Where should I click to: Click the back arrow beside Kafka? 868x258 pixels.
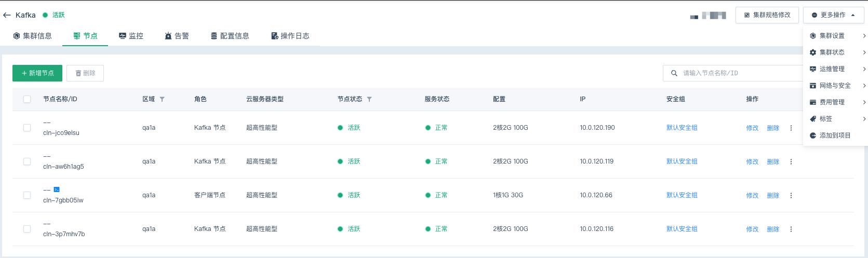7,15
